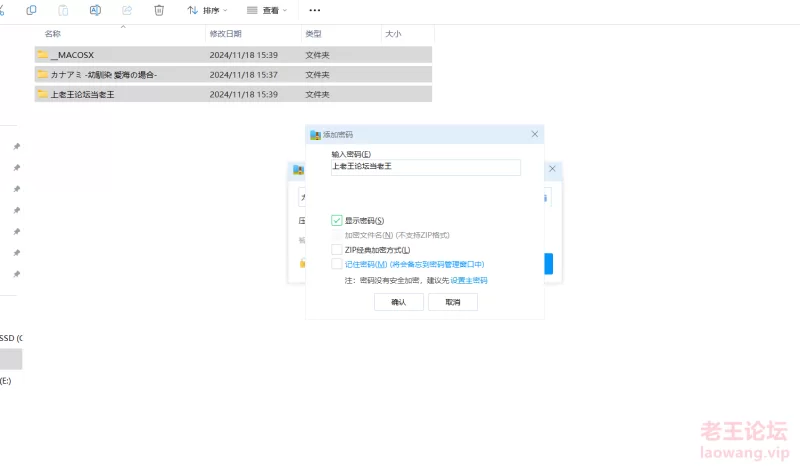Click the Share icon in toolbar
This screenshot has height=466, width=800.
pyautogui.click(x=127, y=10)
